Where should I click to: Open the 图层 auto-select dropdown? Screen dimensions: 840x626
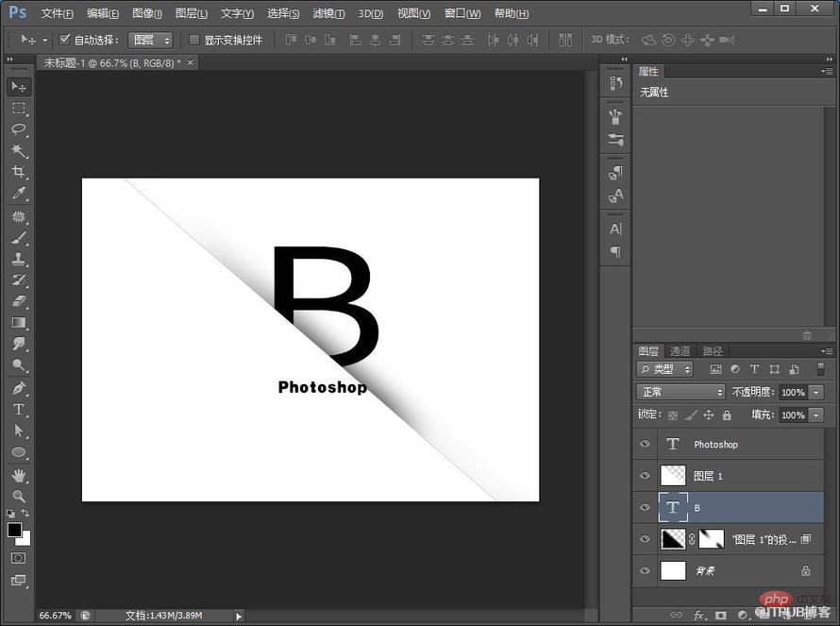(x=150, y=40)
